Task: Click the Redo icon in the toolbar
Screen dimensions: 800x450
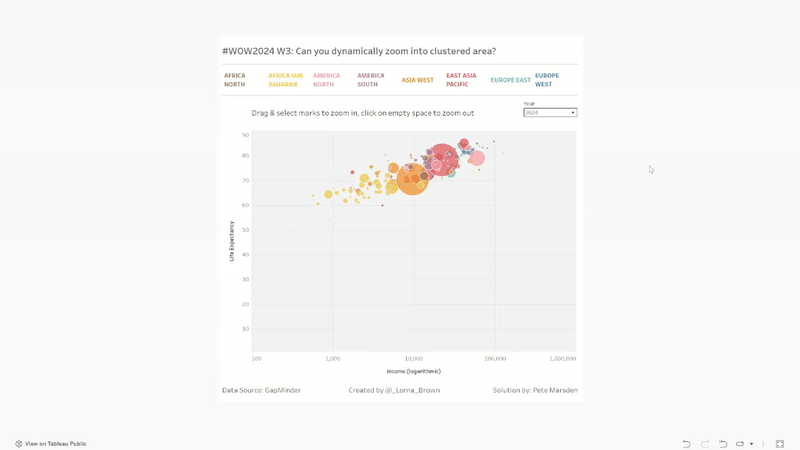Action: tap(705, 444)
